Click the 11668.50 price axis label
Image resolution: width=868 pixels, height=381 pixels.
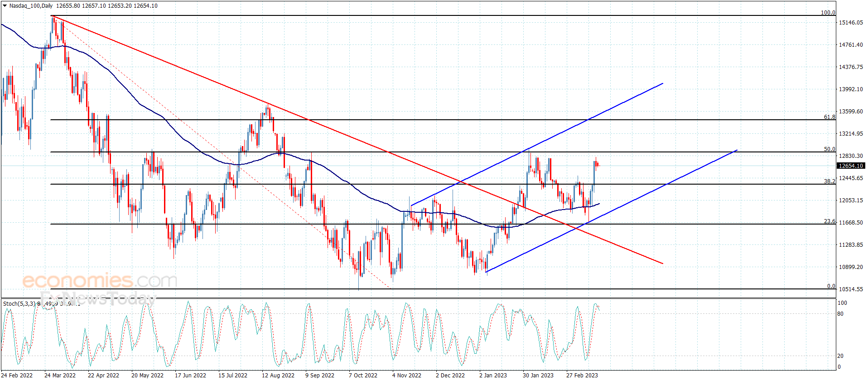tap(851, 223)
